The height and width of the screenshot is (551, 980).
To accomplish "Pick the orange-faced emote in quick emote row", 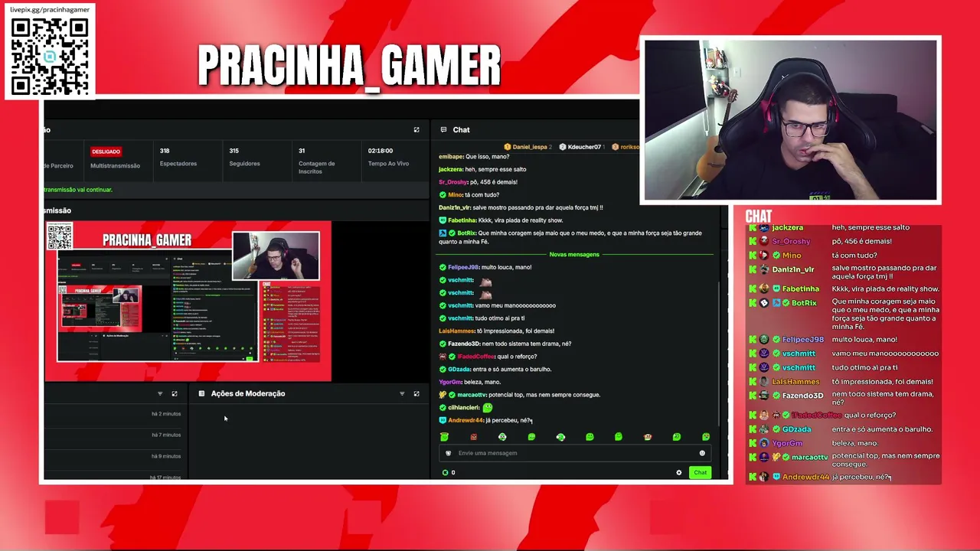I will [648, 437].
